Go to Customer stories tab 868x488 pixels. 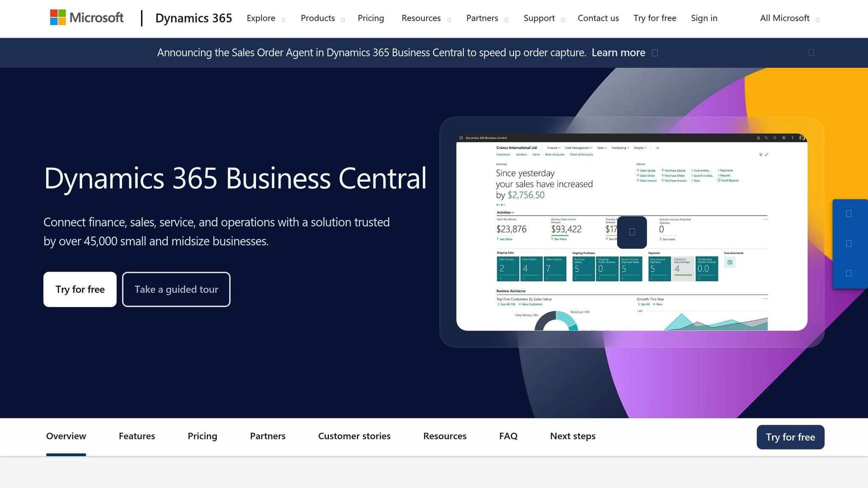tap(354, 436)
